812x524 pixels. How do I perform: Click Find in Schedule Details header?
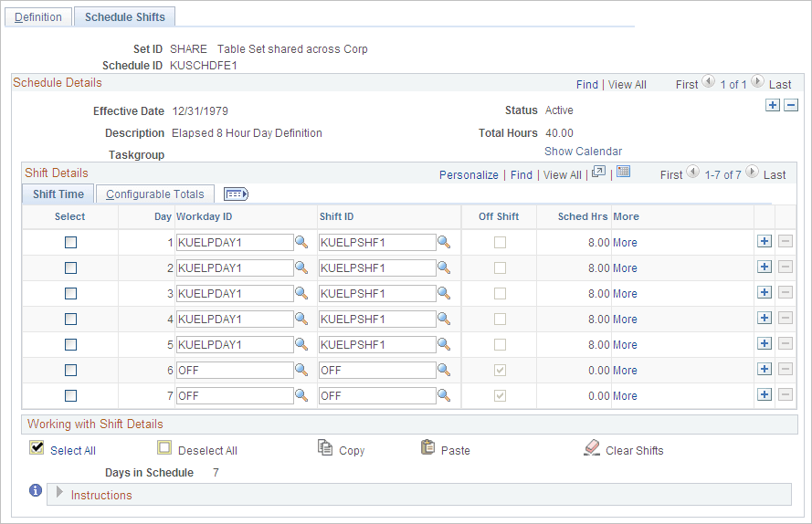pos(586,84)
